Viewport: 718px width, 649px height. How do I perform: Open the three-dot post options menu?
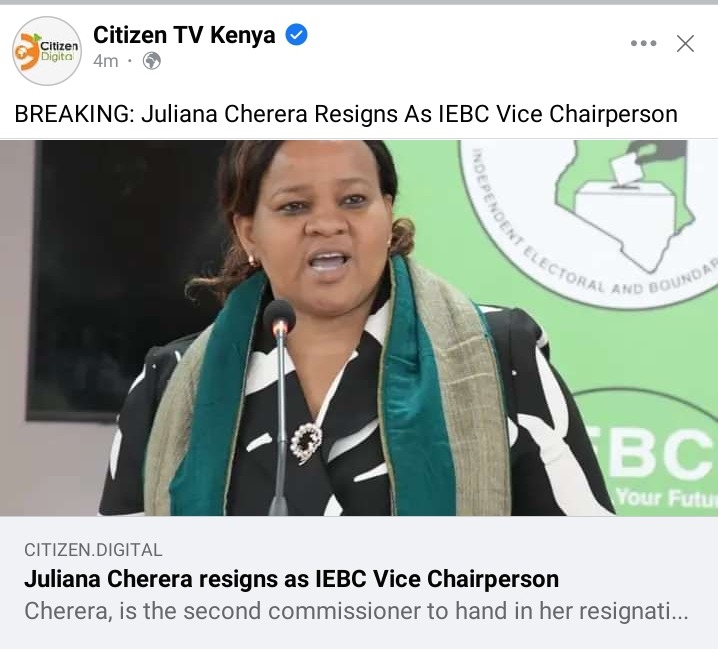(643, 44)
